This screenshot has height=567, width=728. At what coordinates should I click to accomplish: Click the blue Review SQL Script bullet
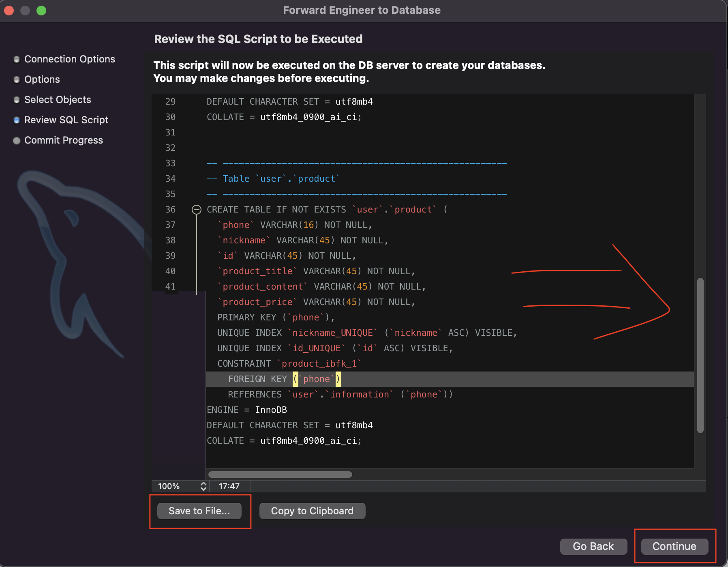pyautogui.click(x=17, y=120)
